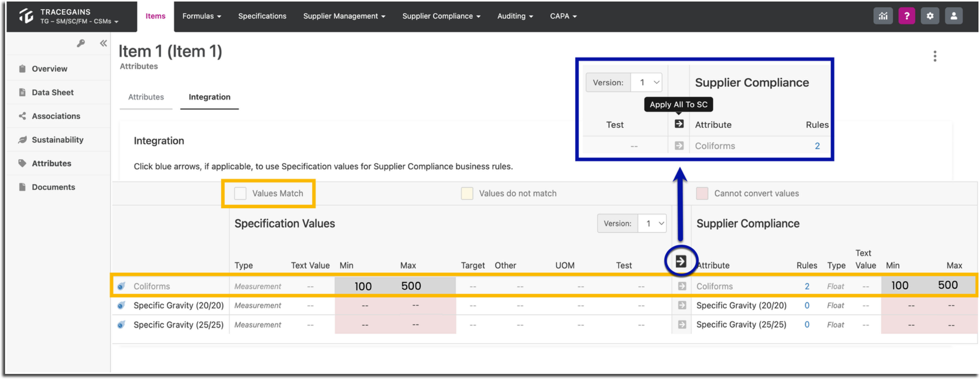
Task: Click the Rules count 2 for Coliforms
Action: tap(807, 286)
